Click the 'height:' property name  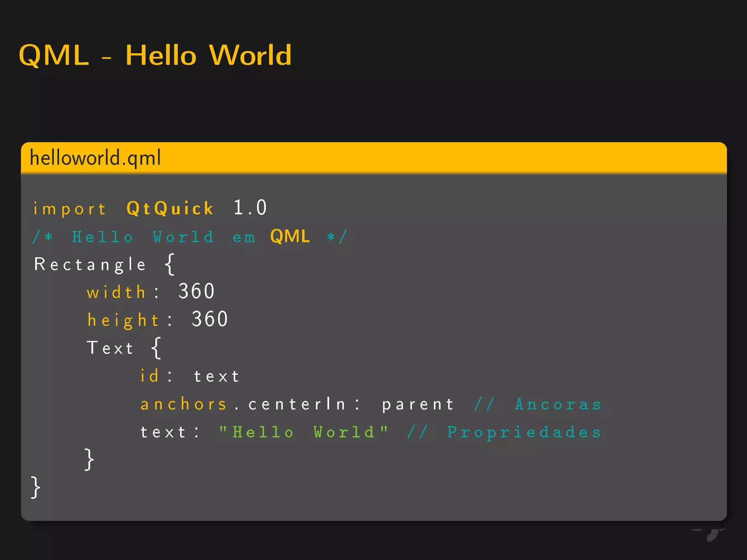[x=129, y=320]
